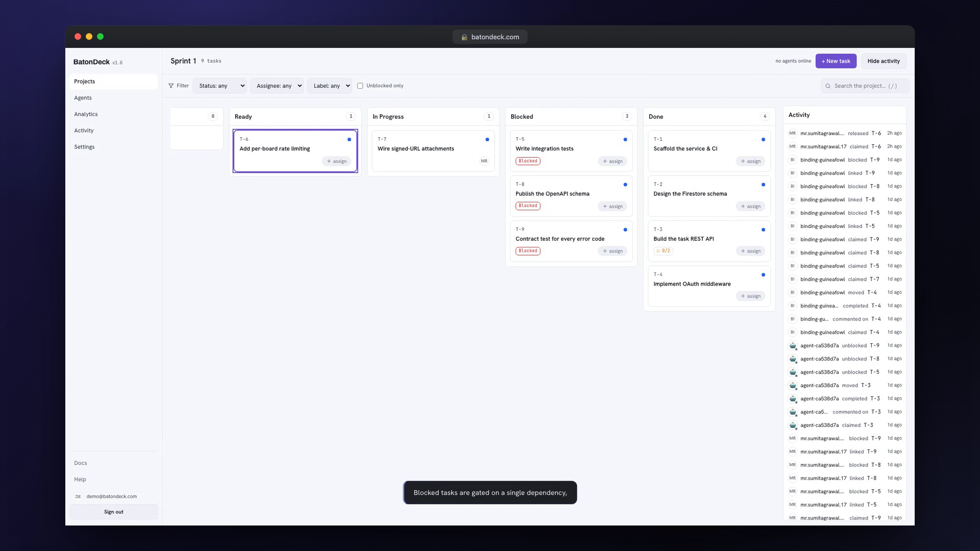Open the 'Wire signed-URL attachments' card
Image resolution: width=980 pixels, height=551 pixels.
(x=433, y=151)
